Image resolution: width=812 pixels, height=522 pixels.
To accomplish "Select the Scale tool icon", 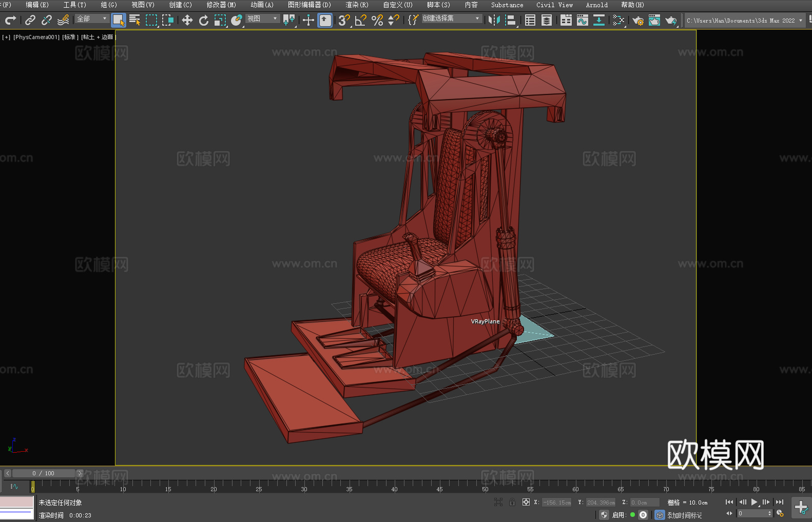I will [220, 20].
